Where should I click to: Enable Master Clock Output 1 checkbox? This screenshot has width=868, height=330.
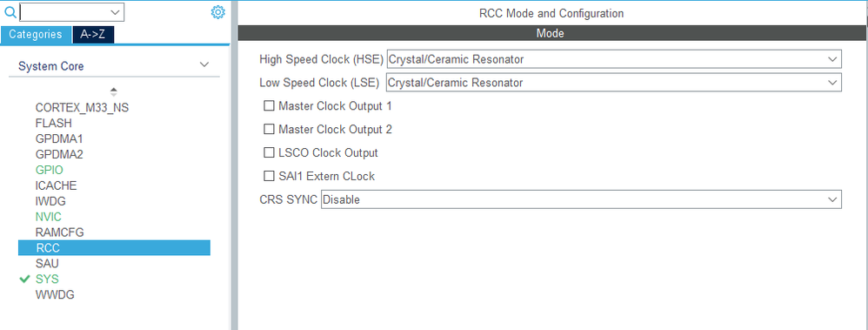point(269,105)
